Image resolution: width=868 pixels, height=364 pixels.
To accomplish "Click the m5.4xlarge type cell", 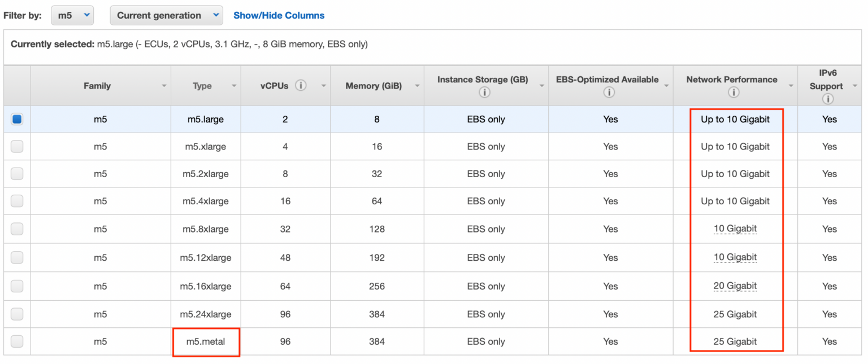I will (x=206, y=201).
